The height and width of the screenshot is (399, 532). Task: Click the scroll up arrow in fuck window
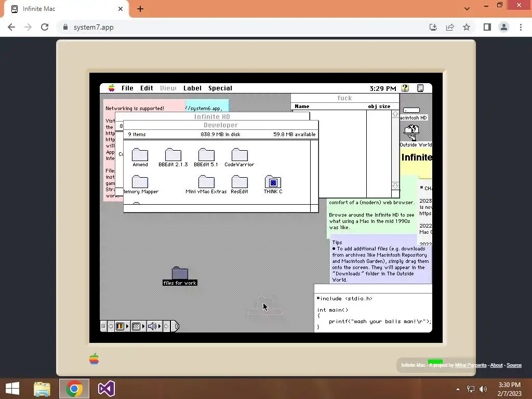pos(395,114)
